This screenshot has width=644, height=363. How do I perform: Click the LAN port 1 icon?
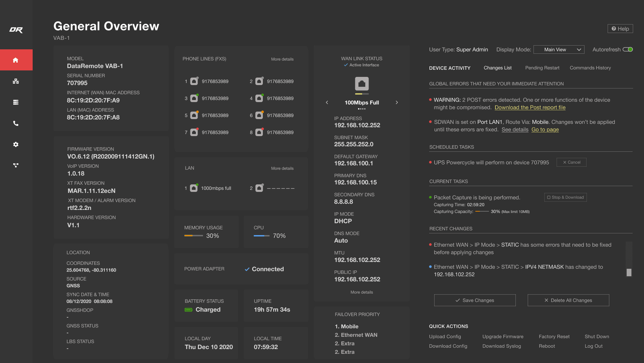pos(193,188)
